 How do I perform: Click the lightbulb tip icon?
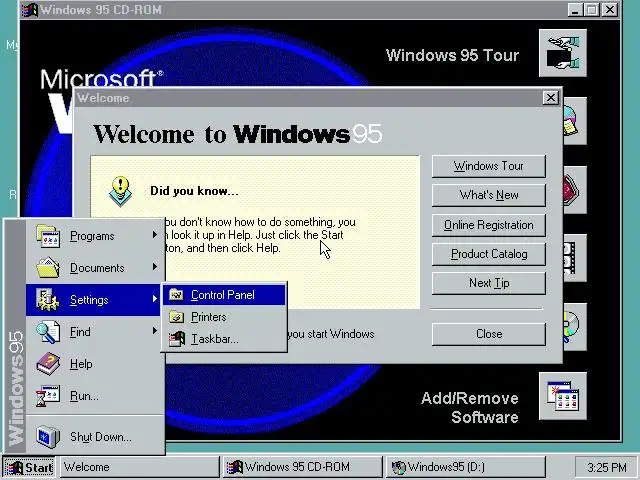tap(120, 191)
